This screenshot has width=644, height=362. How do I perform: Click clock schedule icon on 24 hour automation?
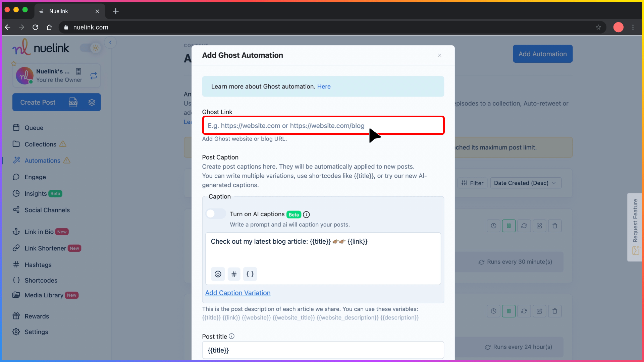coord(493,311)
